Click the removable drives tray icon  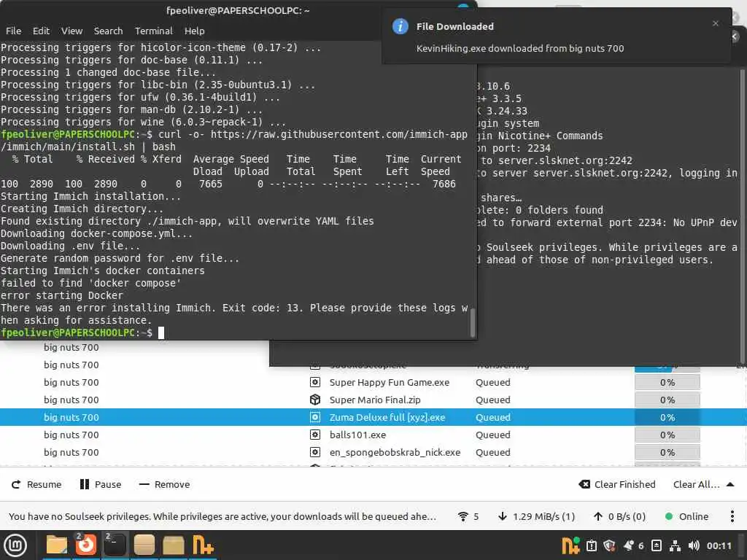[x=656, y=545]
